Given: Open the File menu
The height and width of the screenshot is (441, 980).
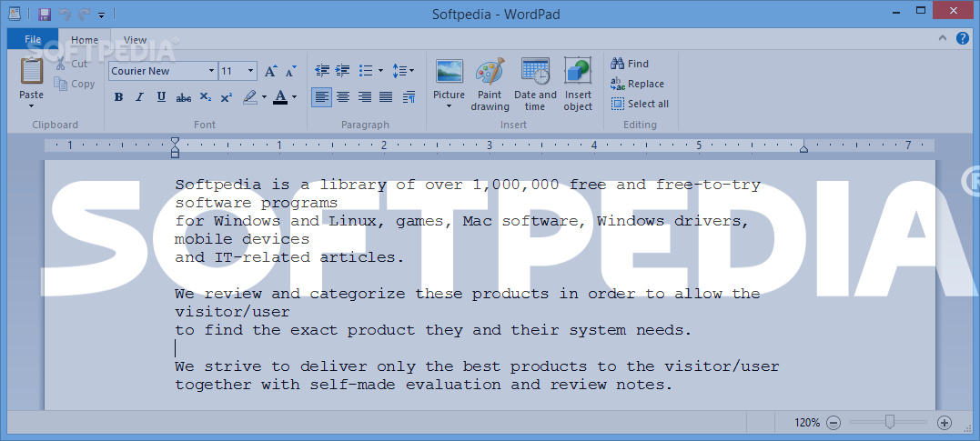Looking at the screenshot, I should 33,39.
